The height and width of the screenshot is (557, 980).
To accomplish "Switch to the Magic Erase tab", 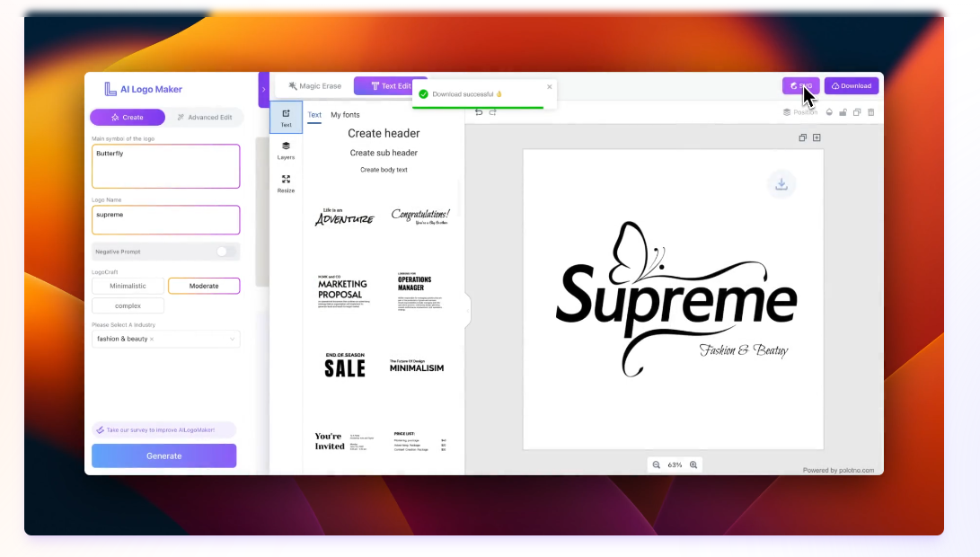I will [x=315, y=85].
